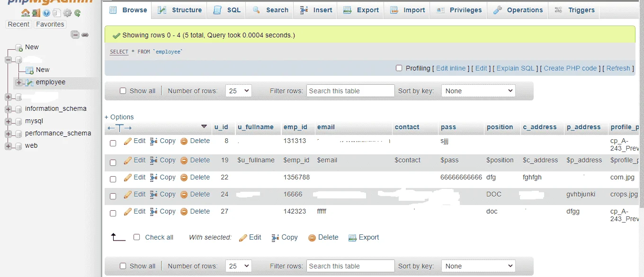Image resolution: width=644 pixels, height=277 pixels.
Task: Tick the checkbox for row u_id 27
Action: 113,213
